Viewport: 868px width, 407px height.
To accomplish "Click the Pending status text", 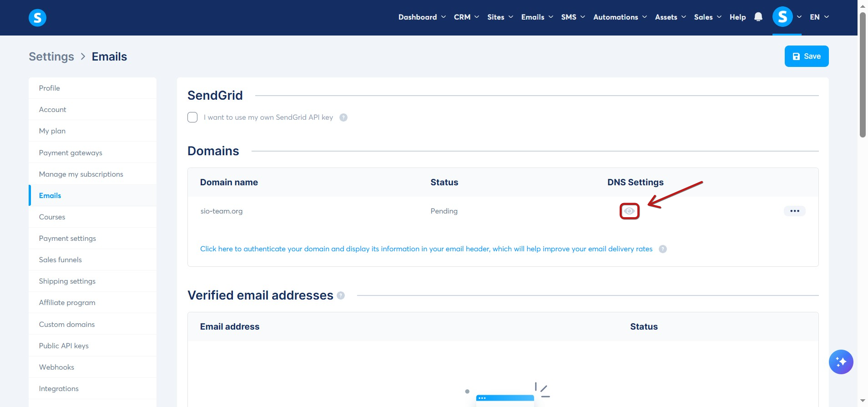I will coord(444,211).
